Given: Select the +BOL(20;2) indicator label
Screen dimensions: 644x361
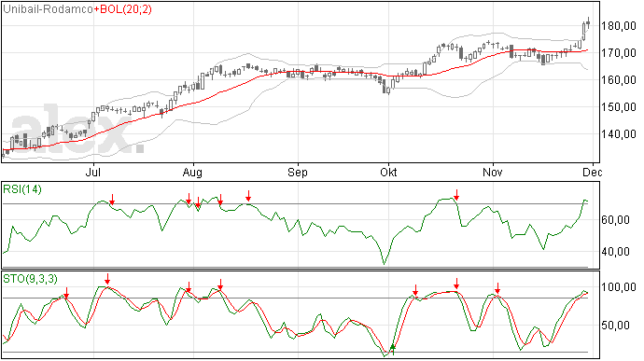Looking at the screenshot, I should [x=123, y=9].
